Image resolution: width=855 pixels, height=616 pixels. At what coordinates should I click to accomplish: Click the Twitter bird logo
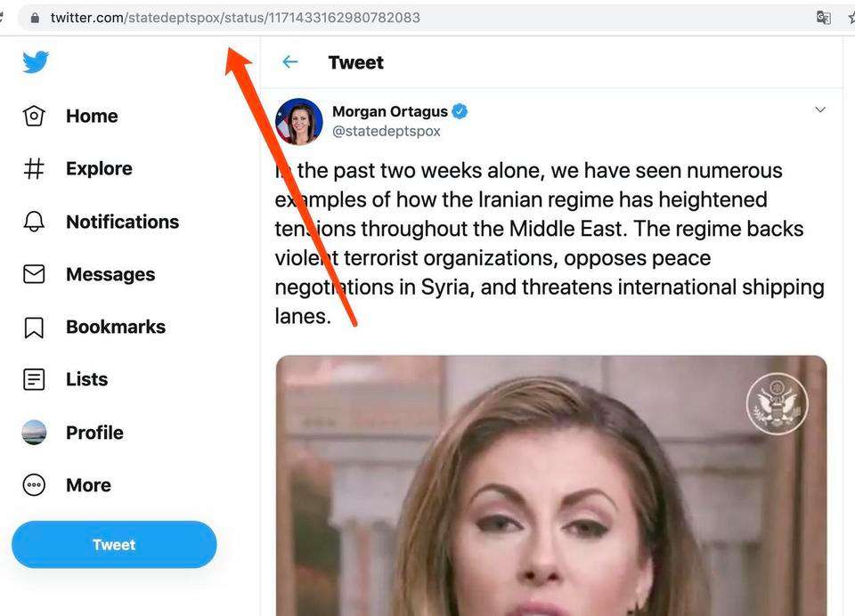(36, 61)
